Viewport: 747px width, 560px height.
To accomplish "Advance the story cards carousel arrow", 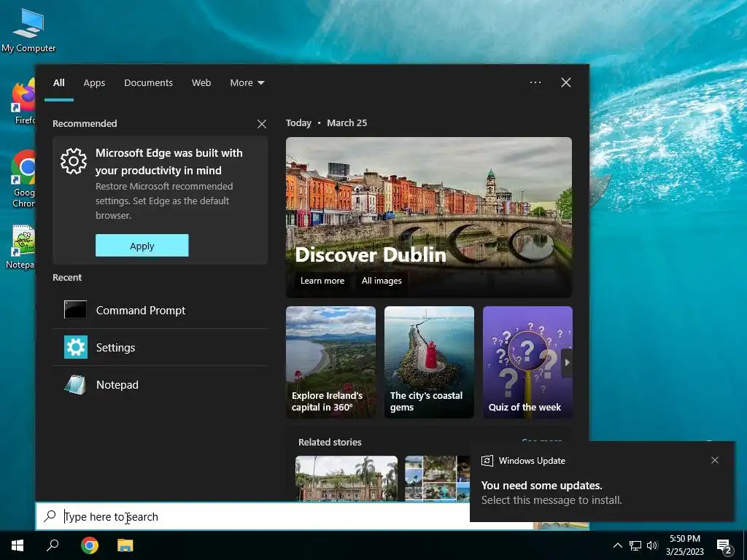I will [567, 362].
